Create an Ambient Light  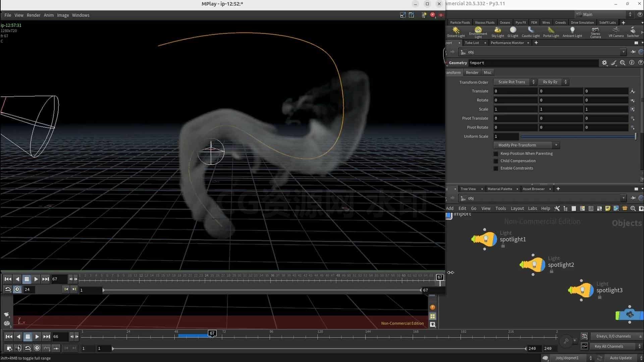click(572, 32)
